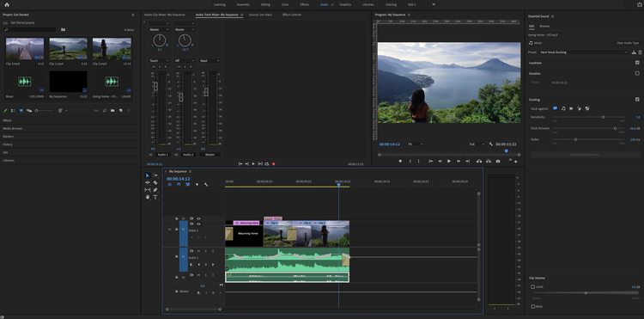
Task: Expand the effects and sends arrow in mixer
Action: pos(144,21)
